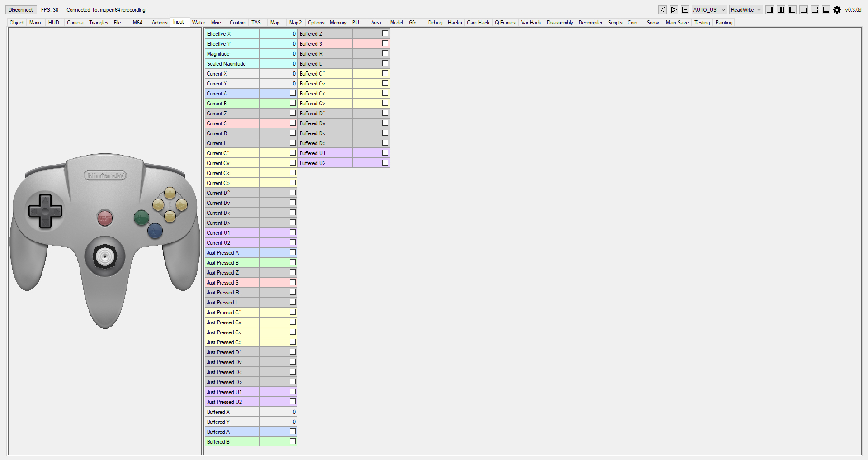
Task: Select the Current U1 label
Action: point(218,233)
